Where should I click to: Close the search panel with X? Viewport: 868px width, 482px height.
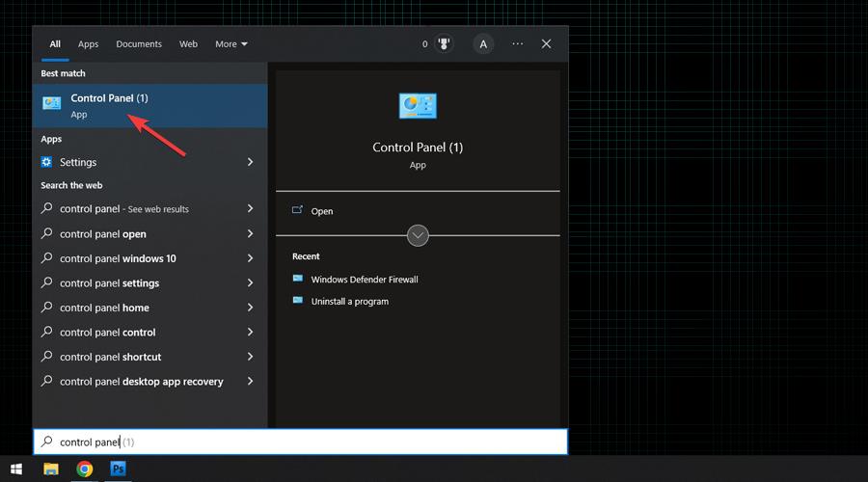(547, 43)
